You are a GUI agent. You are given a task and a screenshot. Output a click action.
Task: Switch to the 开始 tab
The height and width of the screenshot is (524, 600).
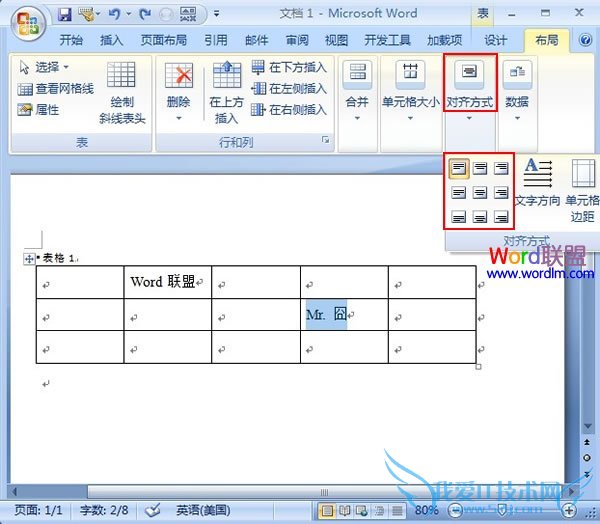click(71, 40)
